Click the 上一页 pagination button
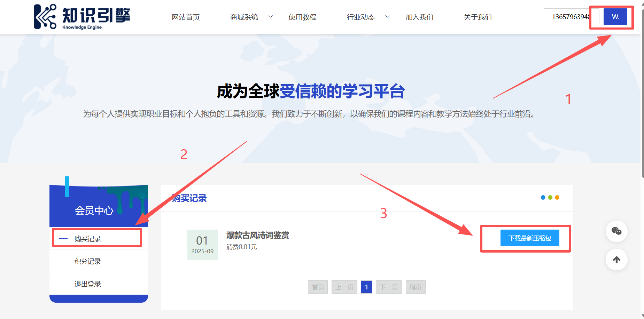The height and width of the screenshot is (319, 644). click(344, 287)
